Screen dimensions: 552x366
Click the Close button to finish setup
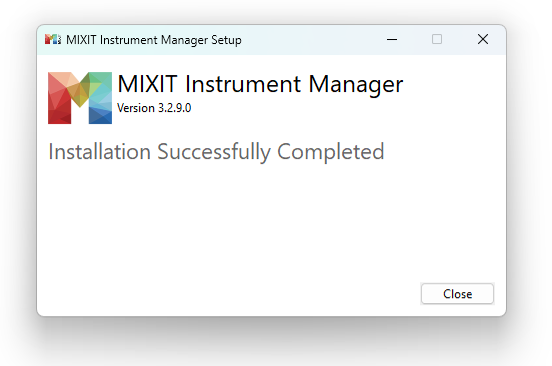(x=457, y=294)
